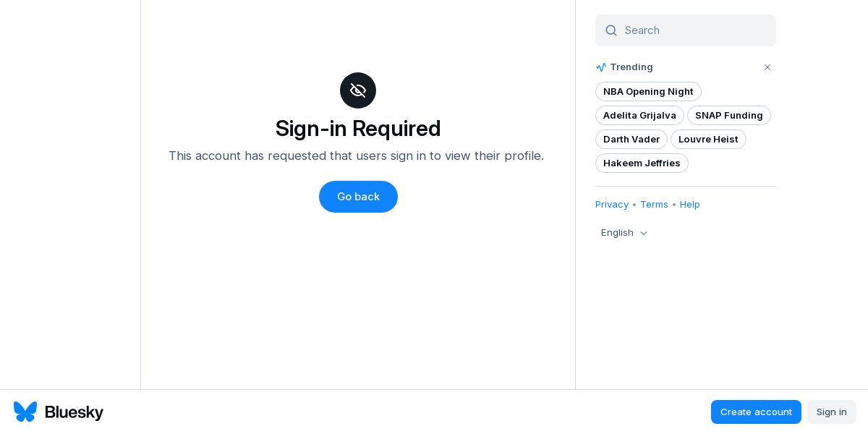Image resolution: width=868 pixels, height=434 pixels.
Task: Open the Help link
Action: click(690, 205)
